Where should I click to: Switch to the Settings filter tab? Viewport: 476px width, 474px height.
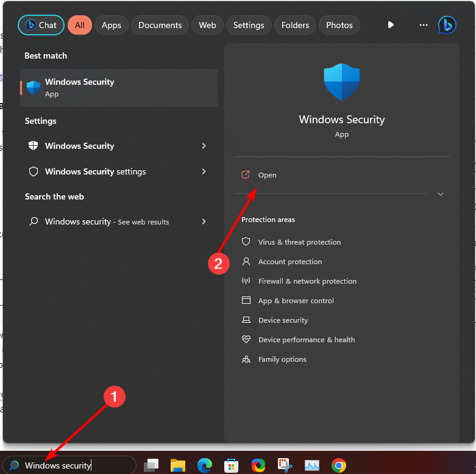(249, 25)
